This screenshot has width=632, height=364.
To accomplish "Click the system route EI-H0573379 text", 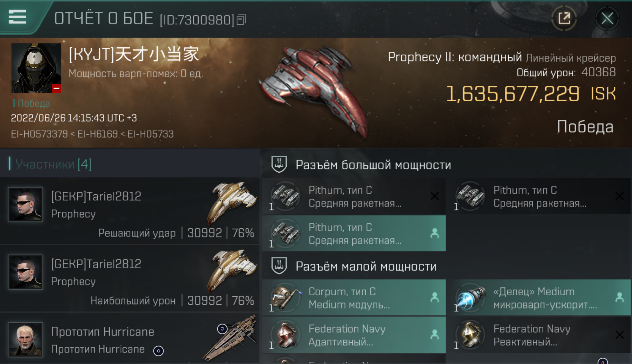I will tap(39, 134).
